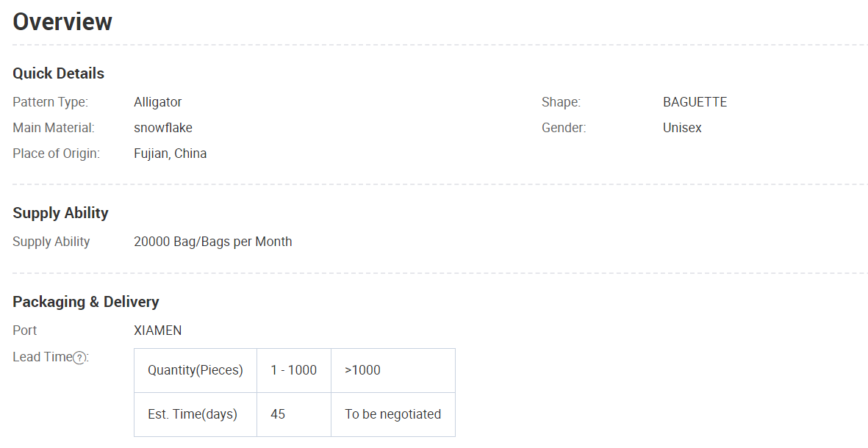Click the Lead Time label
This screenshot has height=448, width=868.
tap(43, 357)
